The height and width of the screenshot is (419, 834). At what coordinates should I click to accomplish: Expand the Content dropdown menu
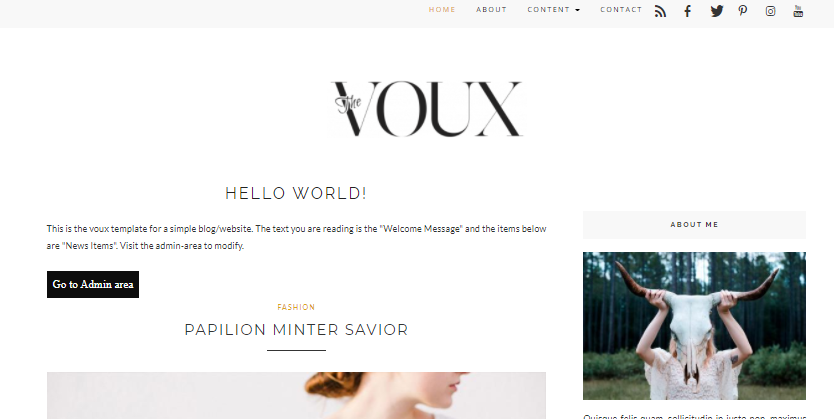553,10
